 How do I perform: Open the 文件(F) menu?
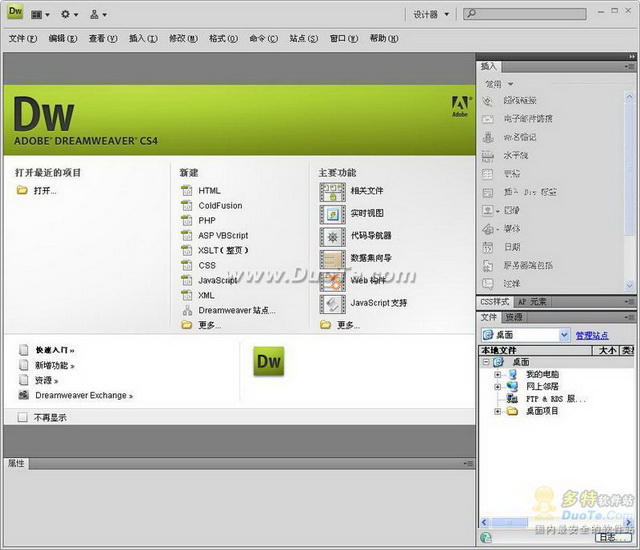tap(23, 38)
